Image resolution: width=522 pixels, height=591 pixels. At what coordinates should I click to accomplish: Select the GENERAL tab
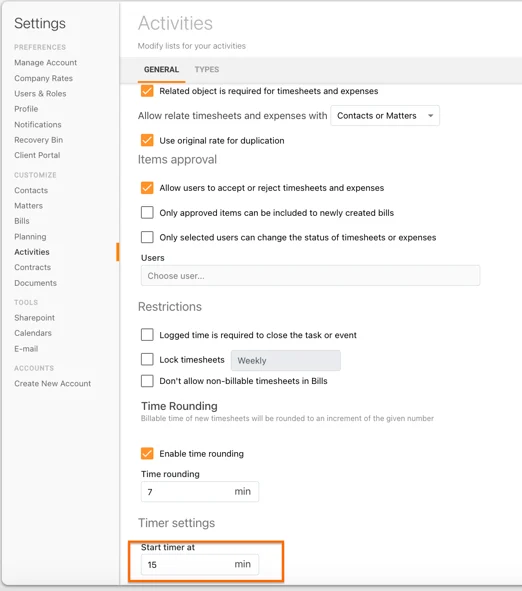(161, 69)
